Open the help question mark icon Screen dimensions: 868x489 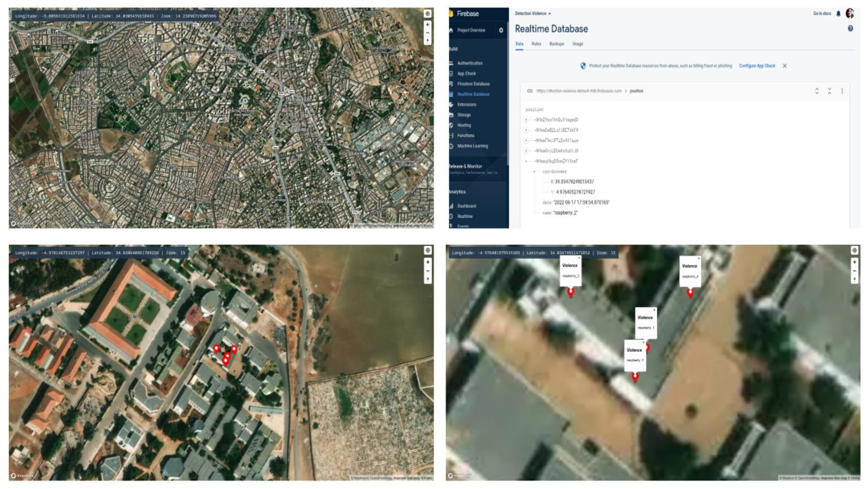click(x=850, y=29)
